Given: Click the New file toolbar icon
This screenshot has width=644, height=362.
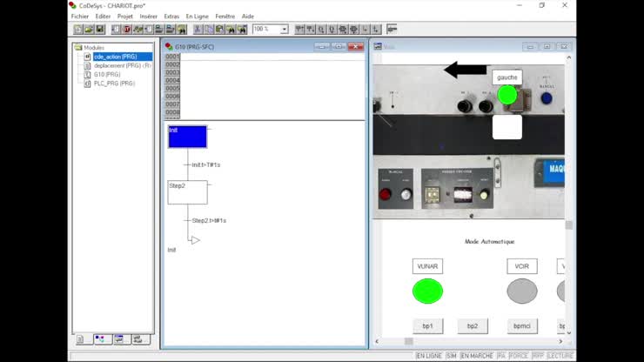Looking at the screenshot, I should pyautogui.click(x=78, y=29).
